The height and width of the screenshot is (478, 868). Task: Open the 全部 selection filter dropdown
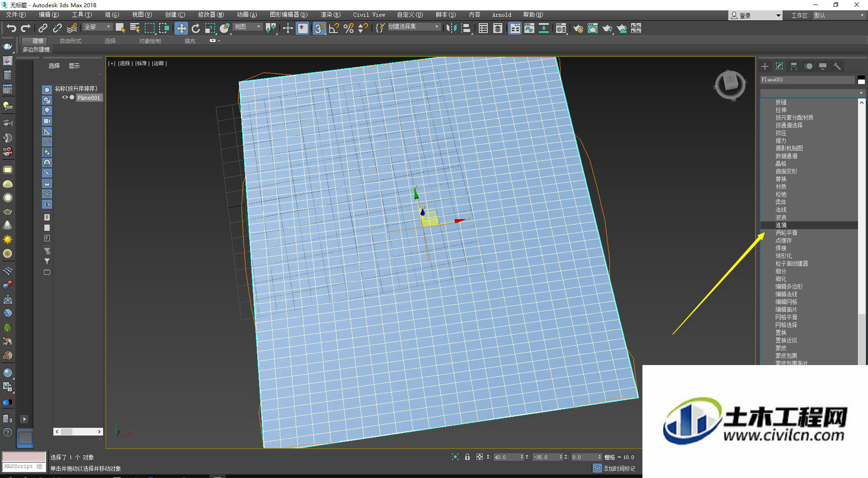[x=97, y=27]
